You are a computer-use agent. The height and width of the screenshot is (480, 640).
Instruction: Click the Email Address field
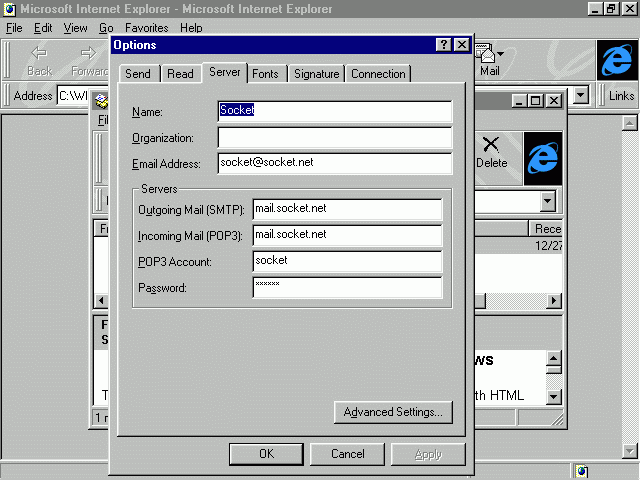pyautogui.click(x=335, y=164)
